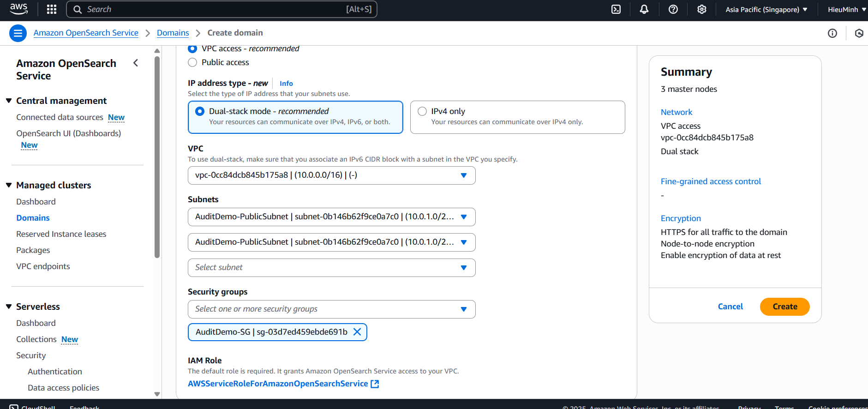Go to Domains in the sidebar
The image size is (868, 409).
(33, 218)
